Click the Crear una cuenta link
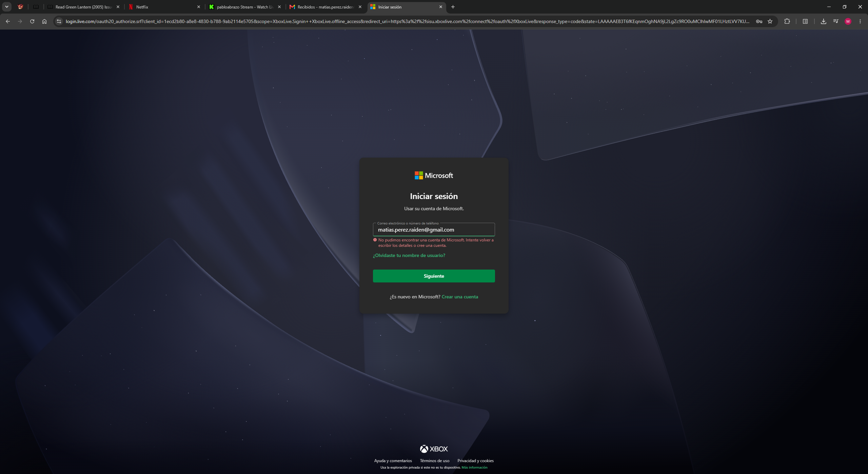Viewport: 868px width, 474px height. [460, 297]
